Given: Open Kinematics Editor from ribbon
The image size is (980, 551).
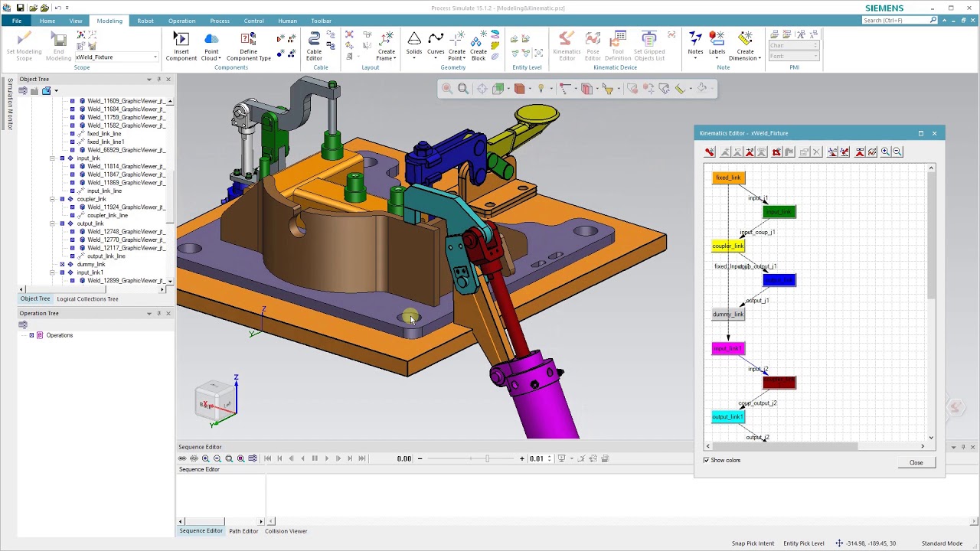Looking at the screenshot, I should point(567,46).
